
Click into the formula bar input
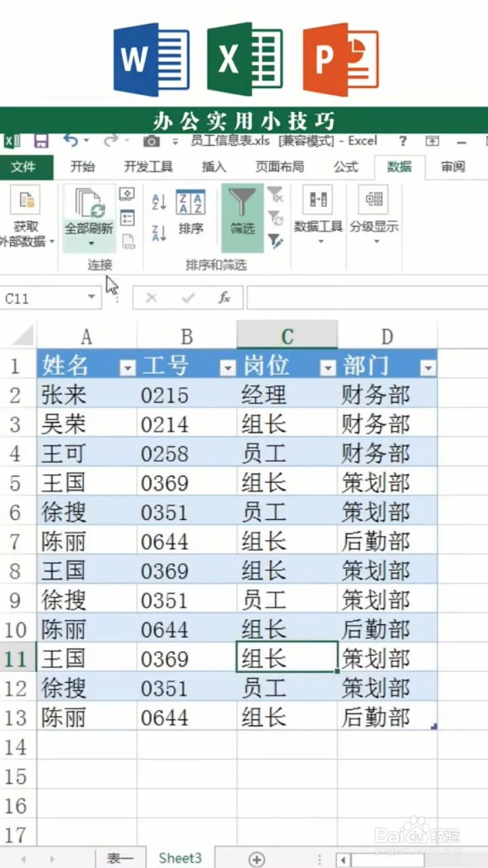(x=367, y=298)
